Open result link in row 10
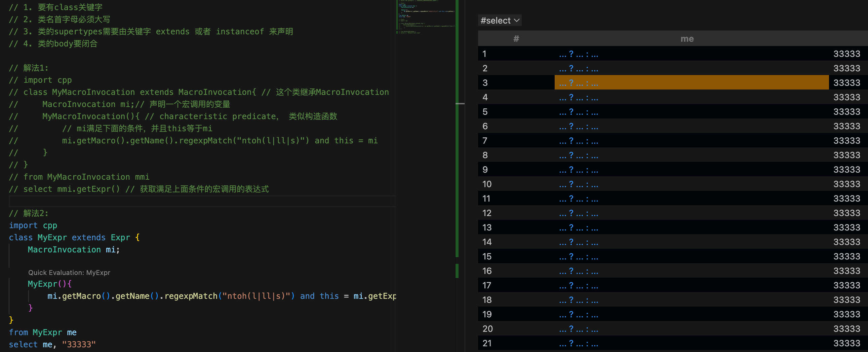The height and width of the screenshot is (352, 868). click(x=578, y=184)
